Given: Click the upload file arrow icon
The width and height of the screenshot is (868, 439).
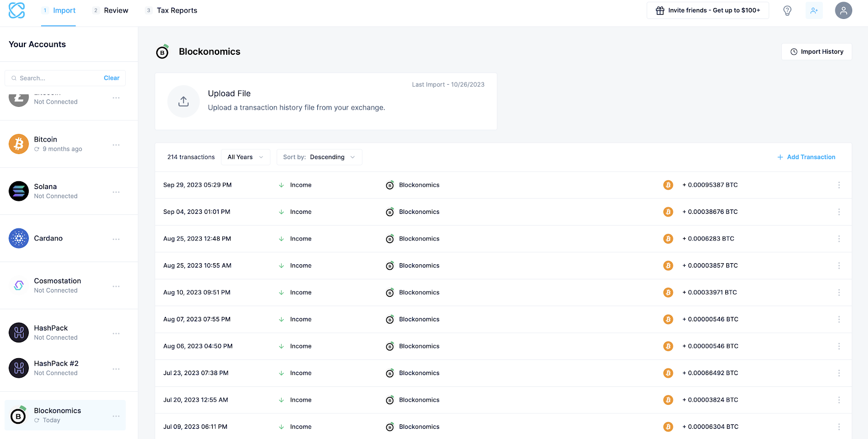Looking at the screenshot, I should 183,101.
